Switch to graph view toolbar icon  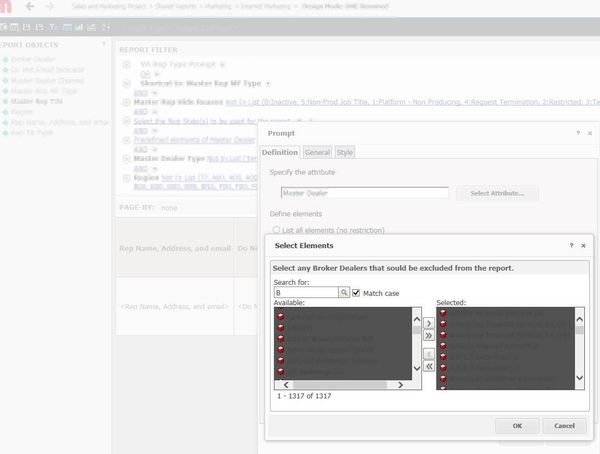point(79,27)
